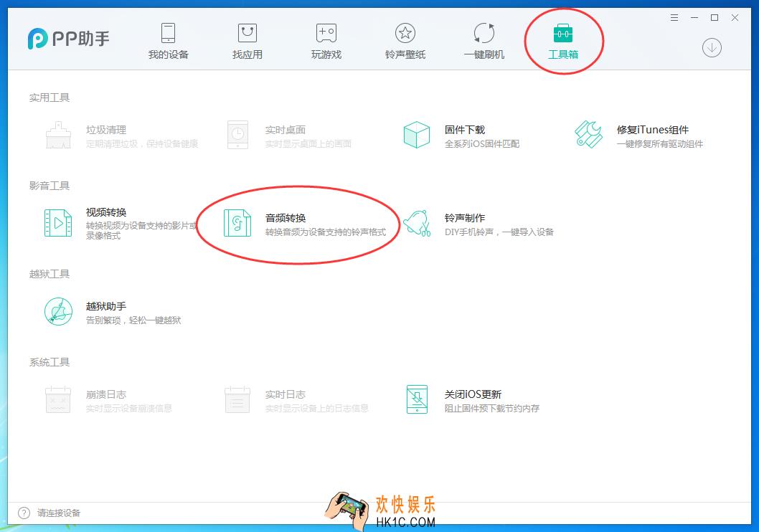
Task: Open 垃圾清理 tool title
Action: pyautogui.click(x=106, y=130)
